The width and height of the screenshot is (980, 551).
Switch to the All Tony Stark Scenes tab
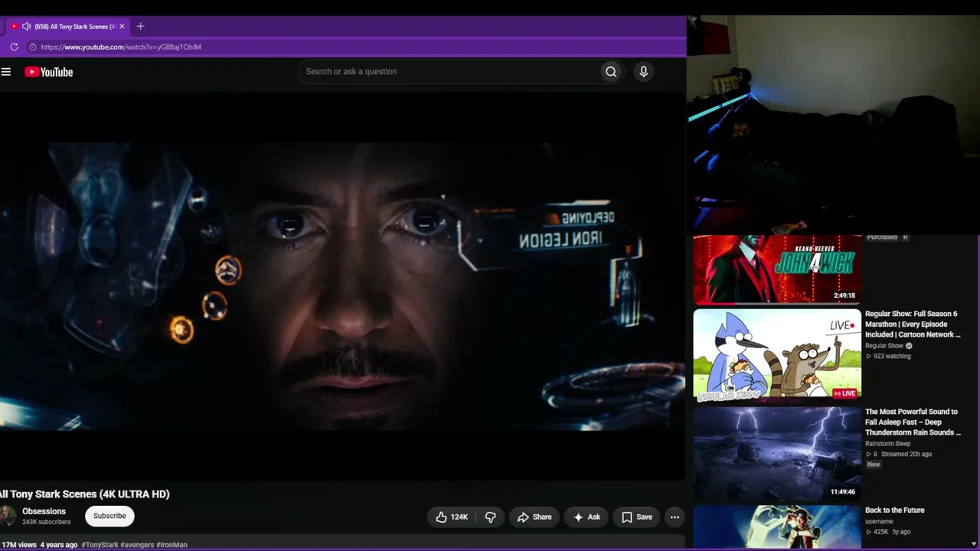click(69, 26)
